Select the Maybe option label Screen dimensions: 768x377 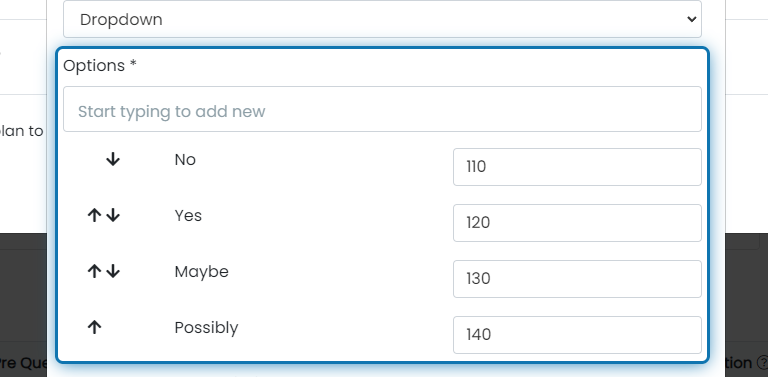(x=201, y=272)
